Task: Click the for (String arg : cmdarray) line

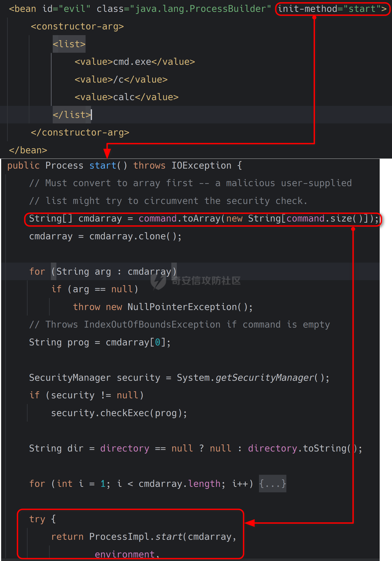Action: click(x=103, y=271)
